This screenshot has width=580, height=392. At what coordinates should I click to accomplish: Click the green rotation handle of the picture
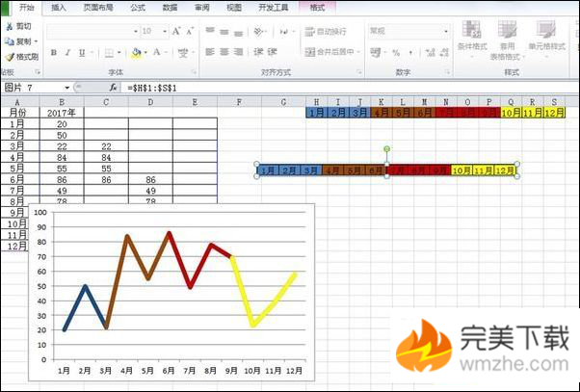pos(386,149)
